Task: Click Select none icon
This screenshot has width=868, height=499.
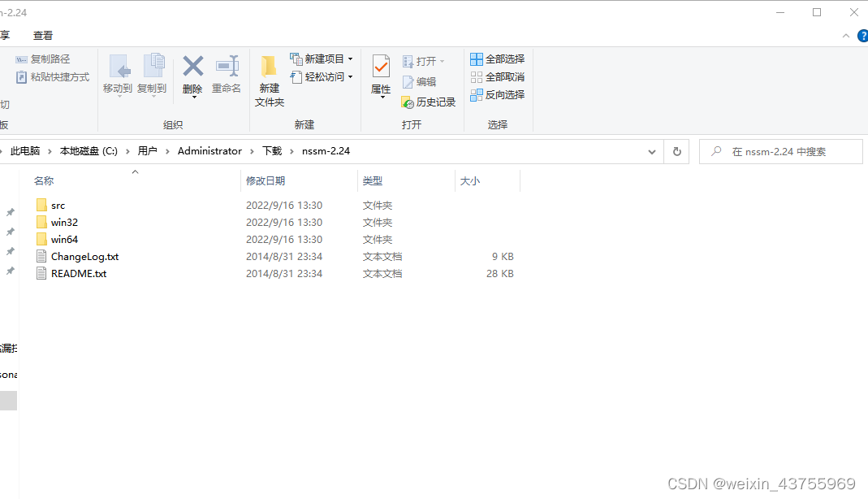Action: [x=477, y=77]
